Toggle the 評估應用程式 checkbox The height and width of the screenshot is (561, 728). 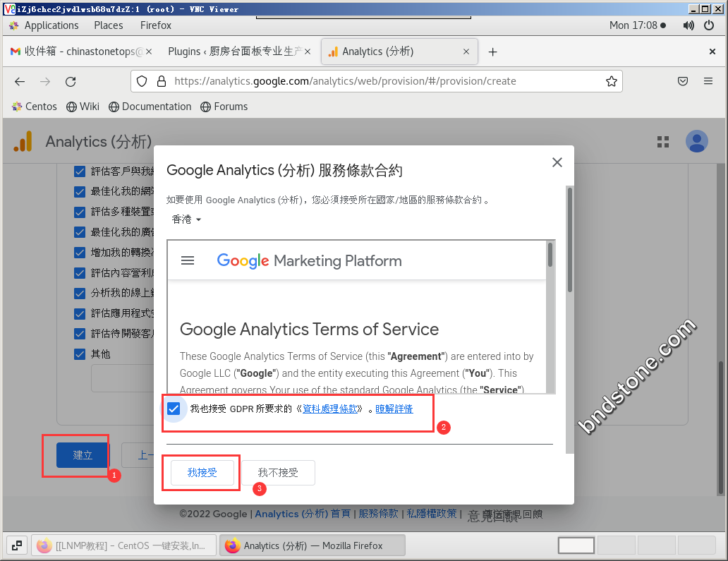(80, 313)
